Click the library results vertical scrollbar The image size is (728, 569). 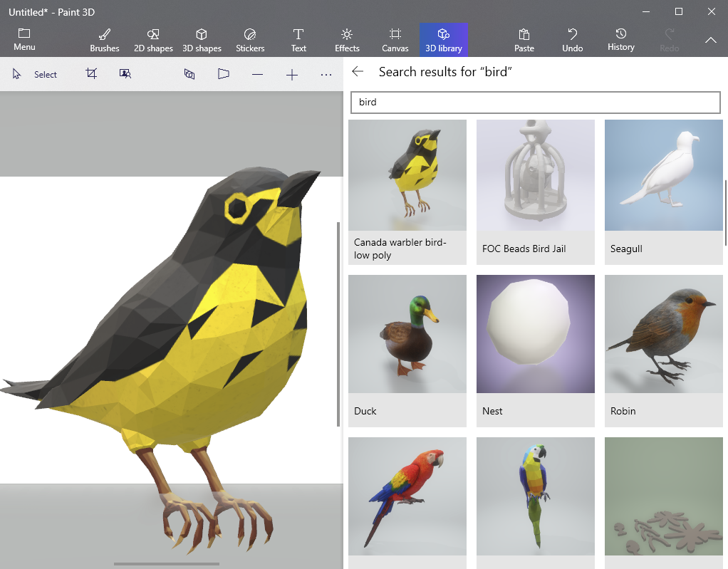tap(726, 213)
